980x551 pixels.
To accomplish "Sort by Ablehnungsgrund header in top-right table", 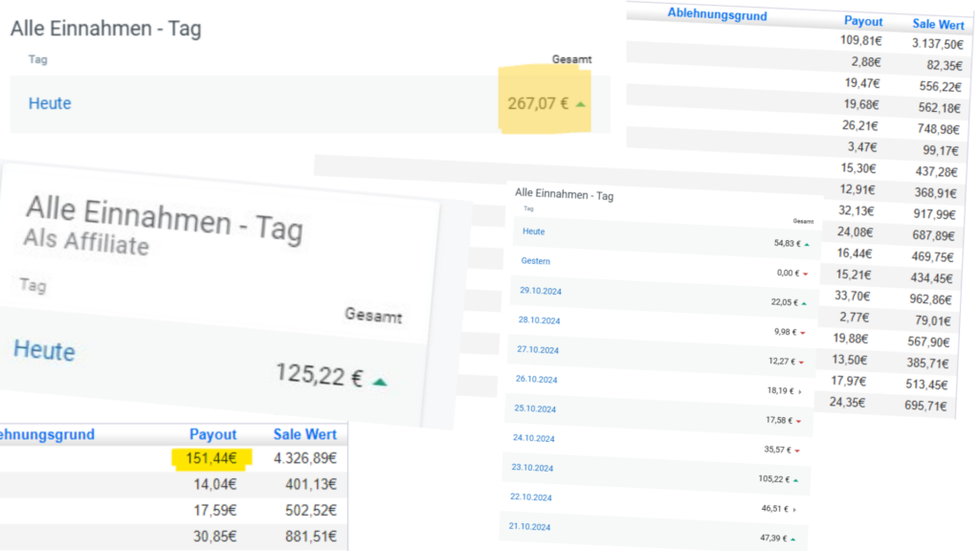I will coord(717,14).
